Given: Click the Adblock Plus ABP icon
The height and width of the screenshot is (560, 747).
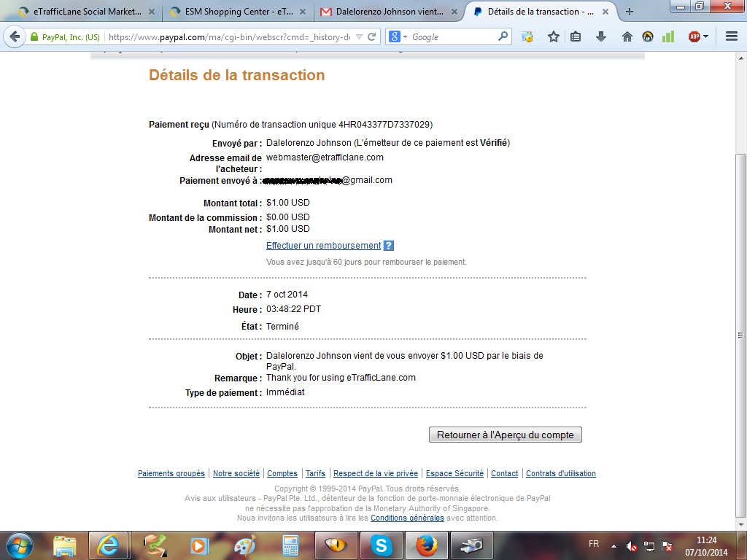Looking at the screenshot, I should [694, 36].
